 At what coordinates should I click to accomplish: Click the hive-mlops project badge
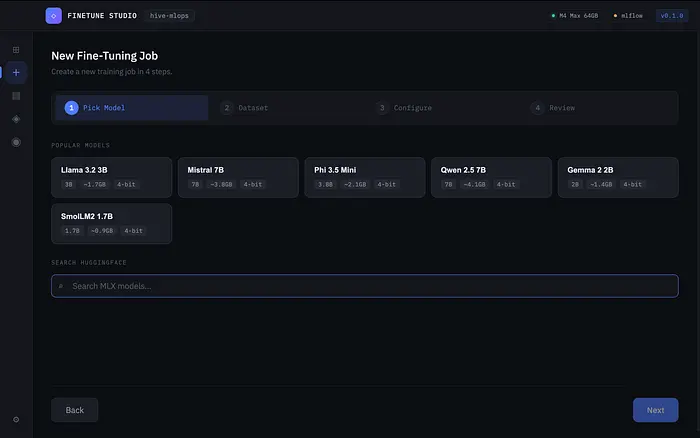point(169,16)
